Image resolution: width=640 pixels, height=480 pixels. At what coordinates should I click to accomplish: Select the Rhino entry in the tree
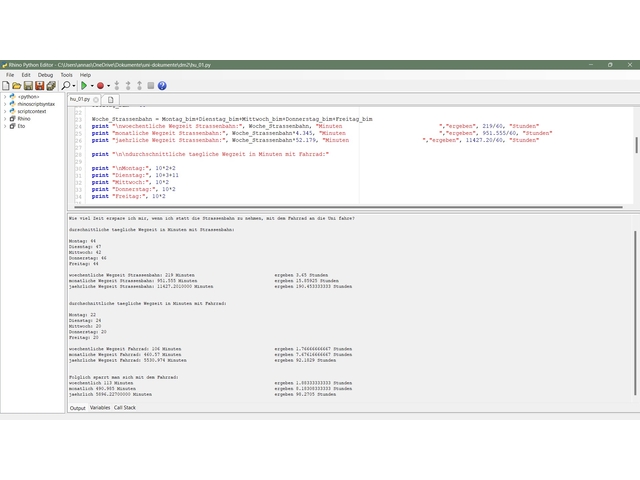(24, 119)
